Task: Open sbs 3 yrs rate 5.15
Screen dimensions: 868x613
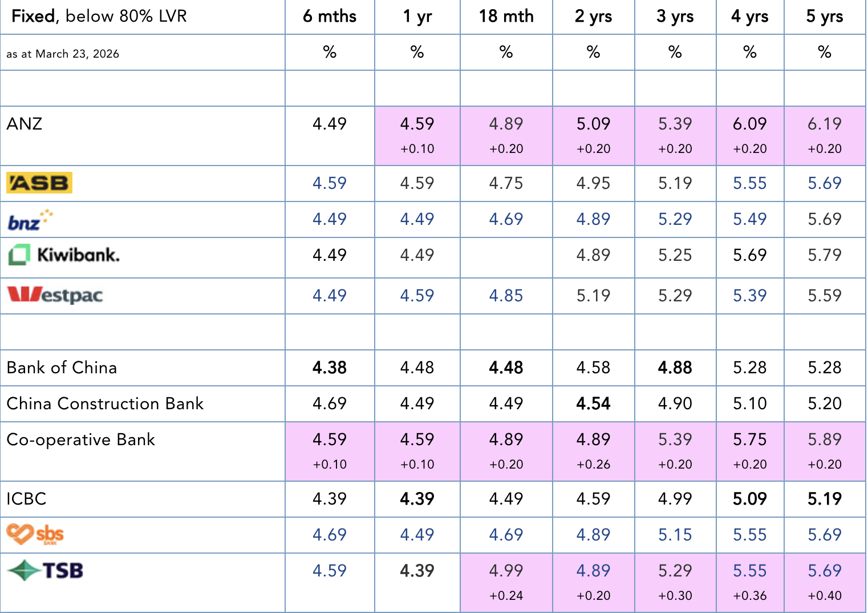Action: 675,535
